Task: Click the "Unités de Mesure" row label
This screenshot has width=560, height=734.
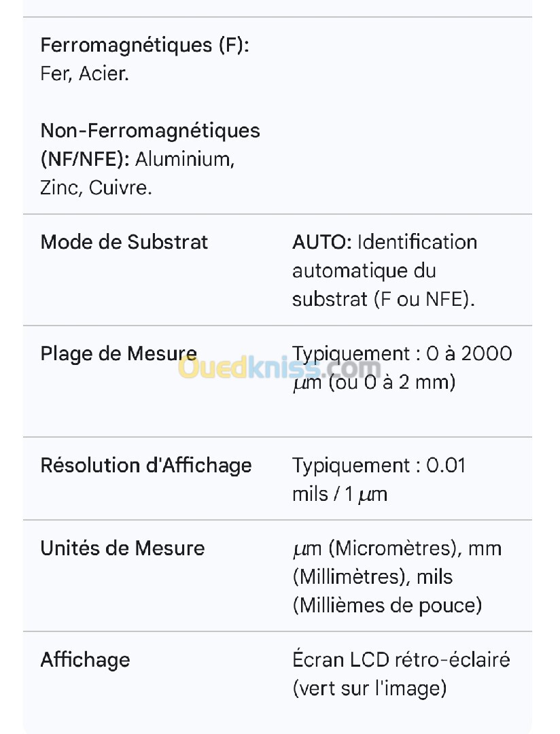Action: tap(122, 548)
